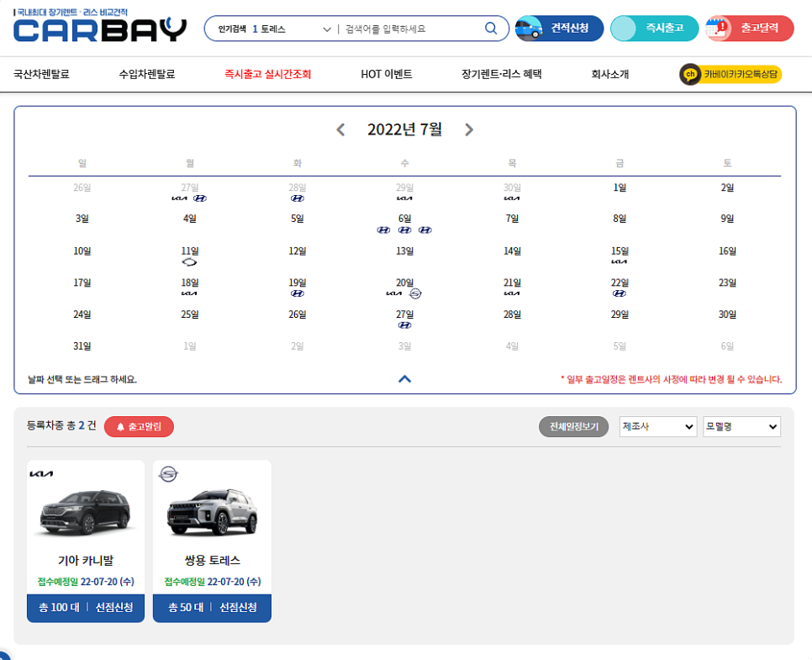
Task: Click the search magnifier icon
Action: [x=490, y=29]
